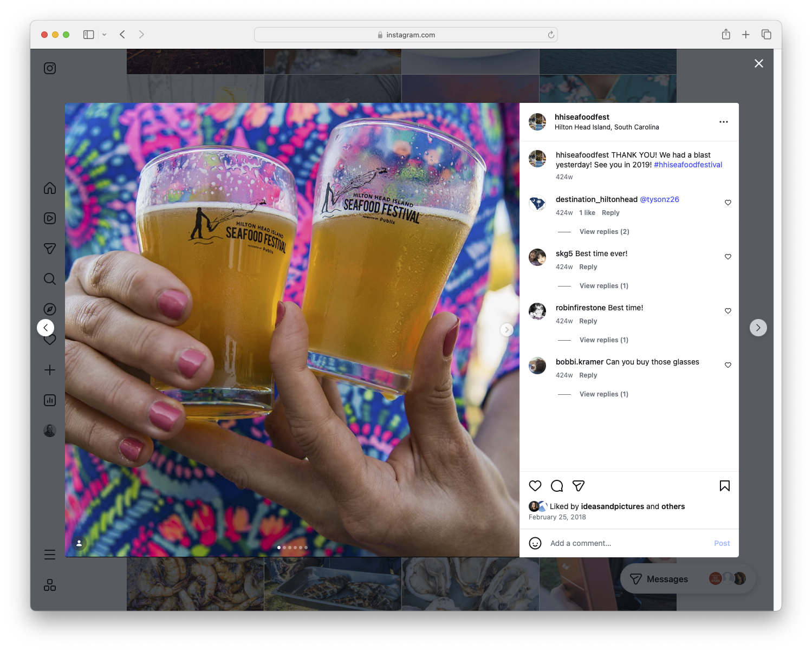Go to Home feed icon in sidebar

click(x=50, y=188)
